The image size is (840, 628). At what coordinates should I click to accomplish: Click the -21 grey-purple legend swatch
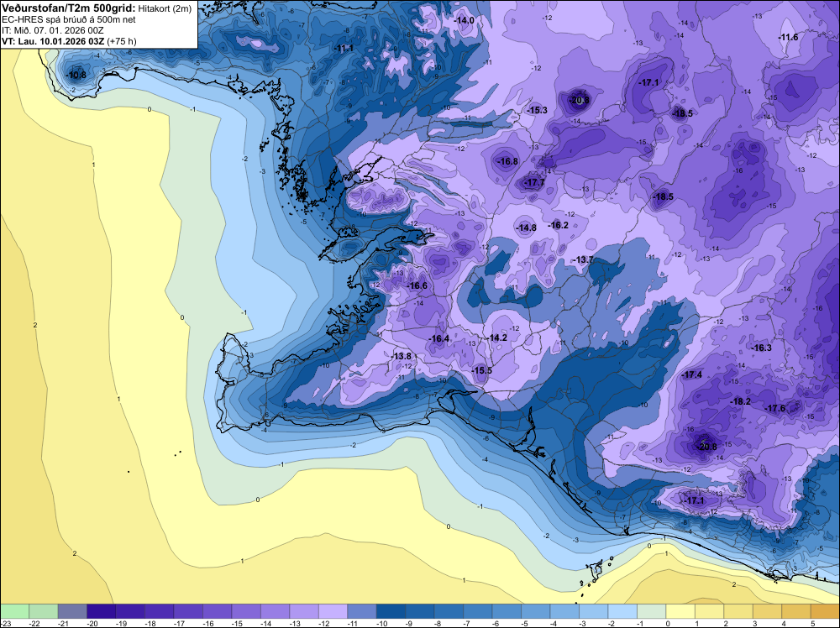click(x=72, y=611)
